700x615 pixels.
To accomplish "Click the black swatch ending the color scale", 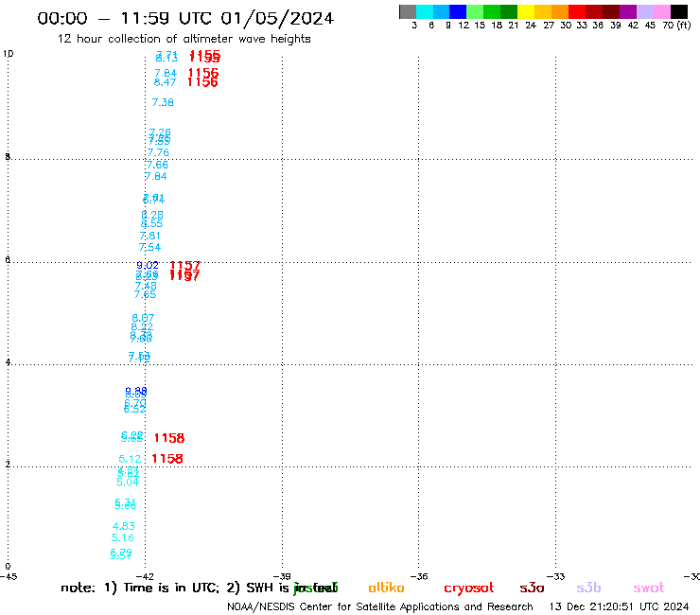I will [678, 11].
